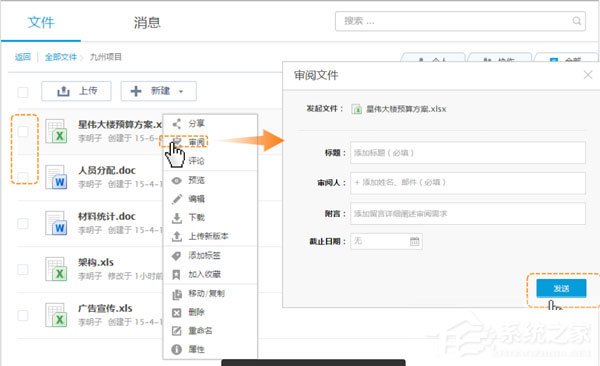Open the 截止日期 date picker field

[x=386, y=241]
